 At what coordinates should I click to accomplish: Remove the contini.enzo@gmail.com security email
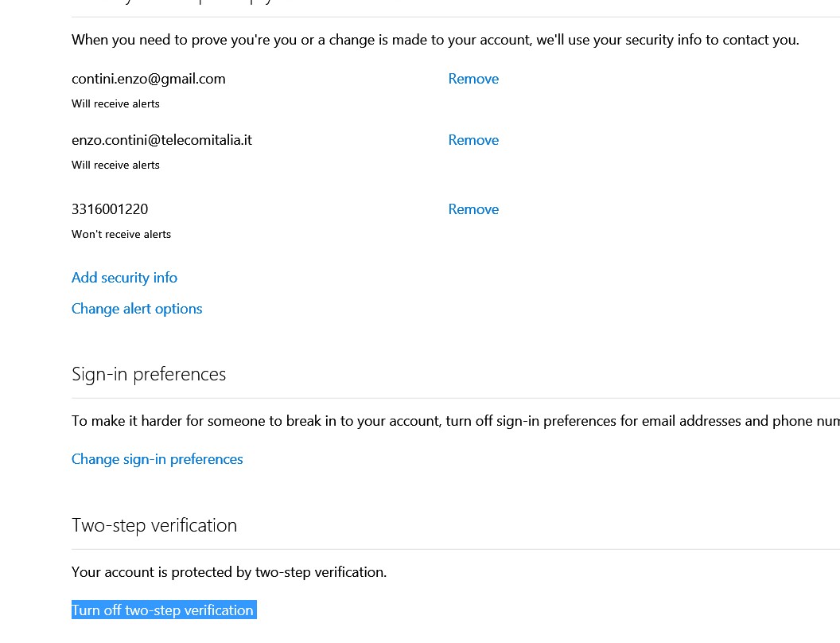point(473,79)
